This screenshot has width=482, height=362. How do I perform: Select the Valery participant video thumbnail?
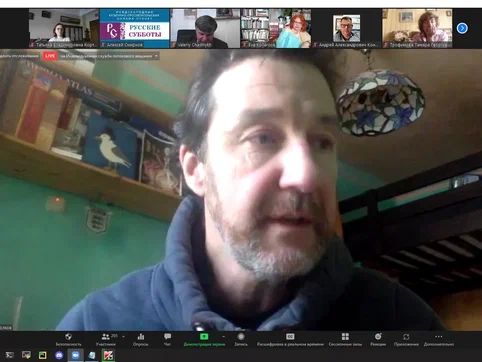[205, 28]
